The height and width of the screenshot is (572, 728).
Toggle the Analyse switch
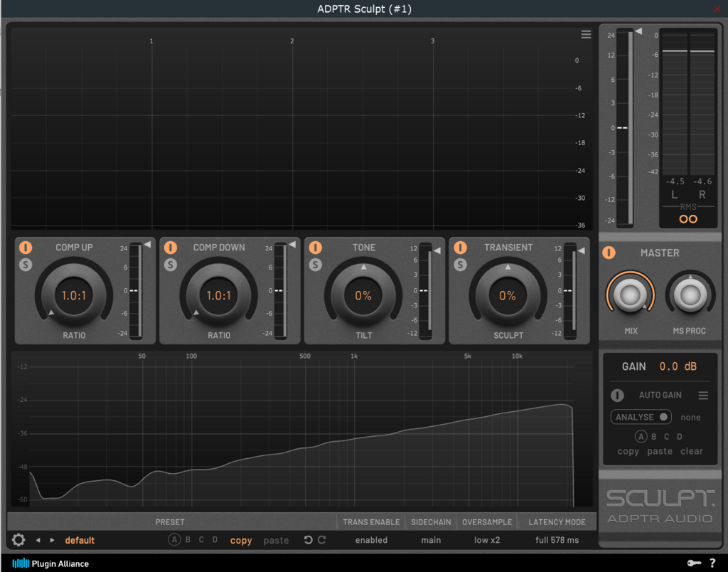click(641, 418)
